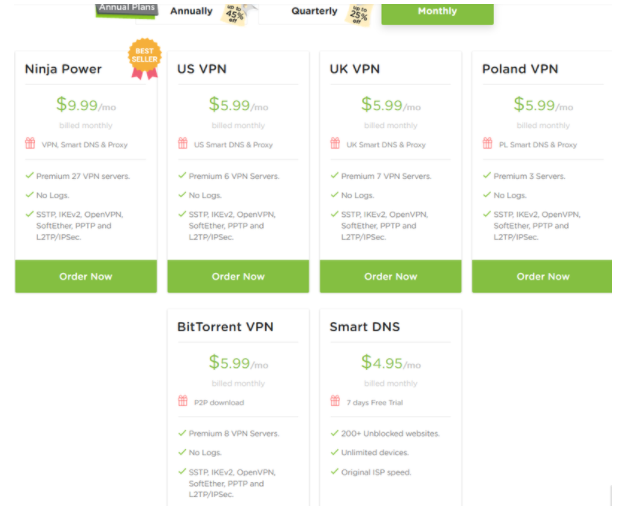Switch to Annually billing tab
This screenshot has height=521, width=629.
(x=191, y=11)
